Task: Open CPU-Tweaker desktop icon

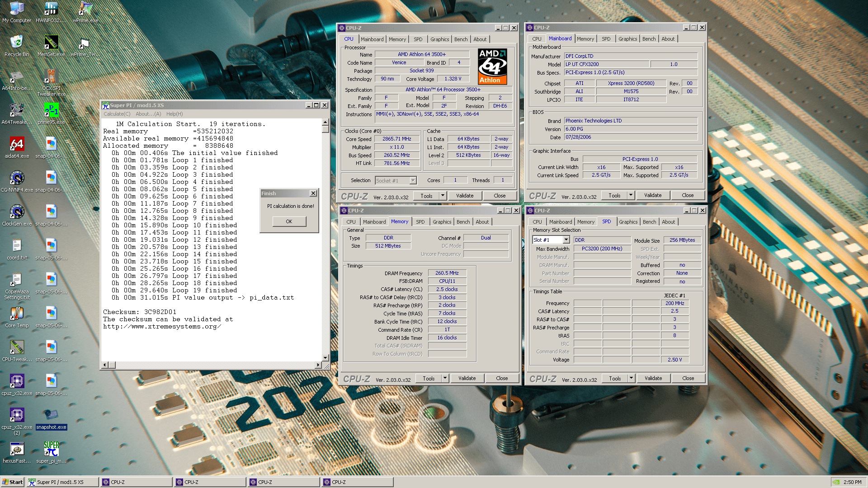Action: [x=17, y=351]
